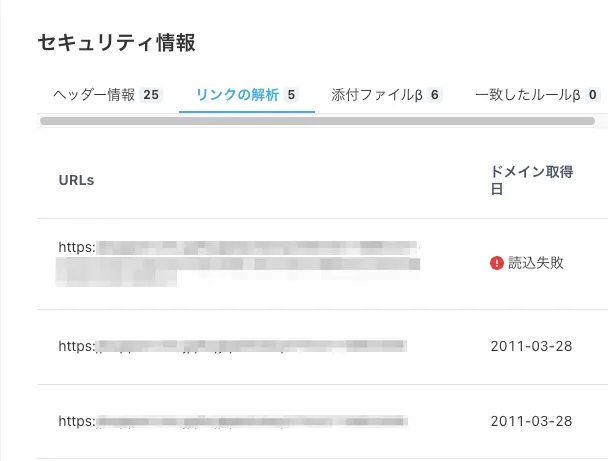This screenshot has width=608, height=461.
Task: Click the 読込失敗 status text
Action: pos(536,263)
